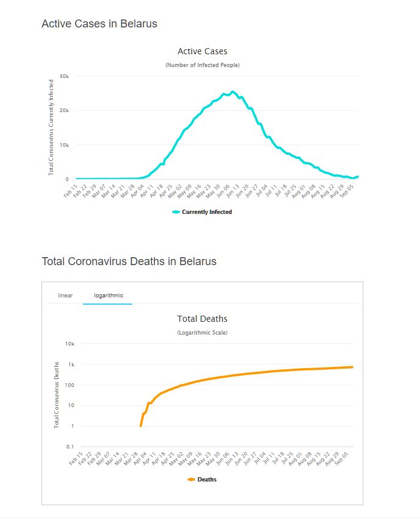Select the logarithmic tab
The image size is (420, 518).
point(108,296)
